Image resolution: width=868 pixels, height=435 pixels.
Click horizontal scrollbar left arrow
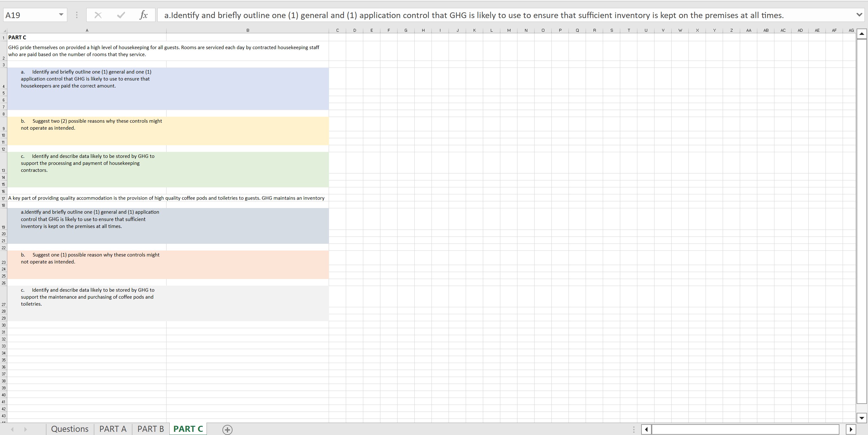tap(646, 429)
